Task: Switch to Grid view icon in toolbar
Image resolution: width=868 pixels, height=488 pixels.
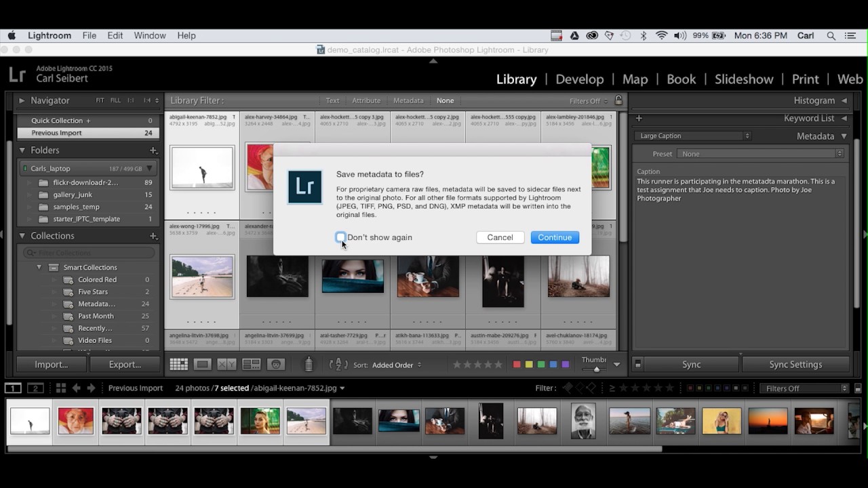Action: tap(179, 365)
